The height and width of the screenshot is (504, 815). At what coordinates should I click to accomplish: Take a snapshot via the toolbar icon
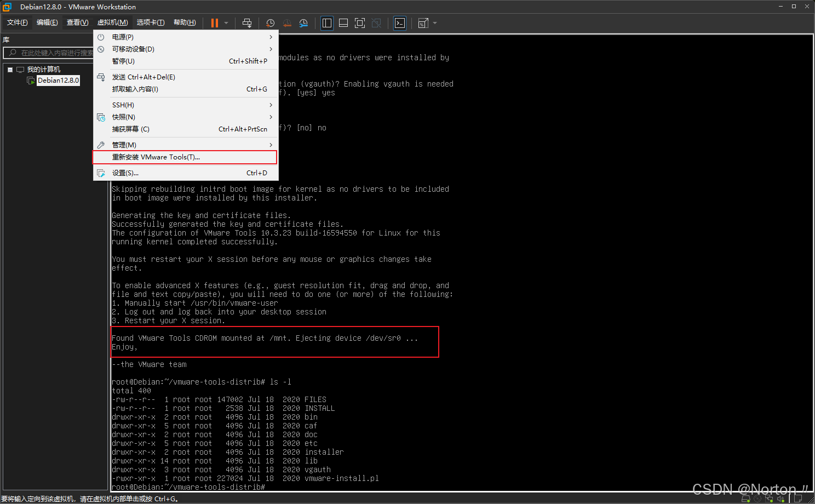270,23
